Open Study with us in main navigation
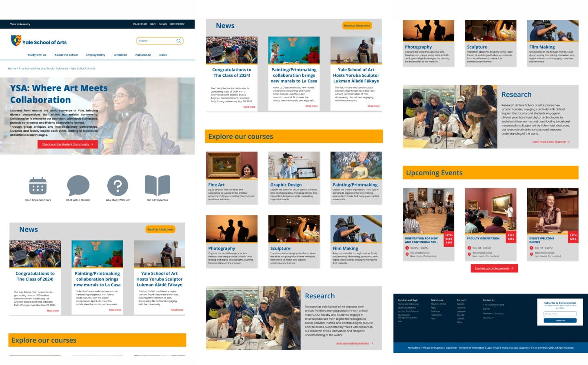588x365 pixels. (x=37, y=55)
